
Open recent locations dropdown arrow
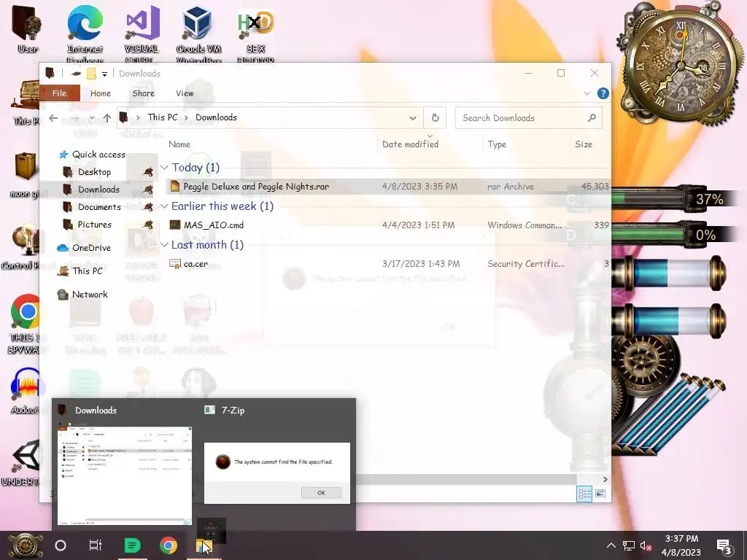pyautogui.click(x=91, y=117)
